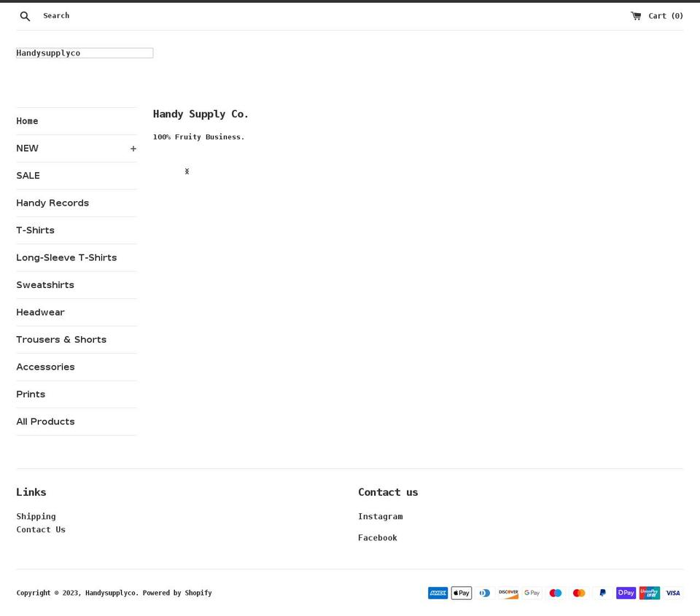Select the PayPal payment icon
The height and width of the screenshot is (616, 700).
pyautogui.click(x=602, y=593)
